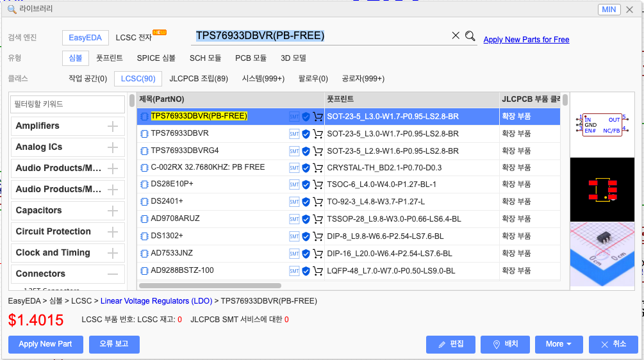The width and height of the screenshot is (644, 360).
Task: Expand the second Audio Products/M... category
Action: click(113, 190)
